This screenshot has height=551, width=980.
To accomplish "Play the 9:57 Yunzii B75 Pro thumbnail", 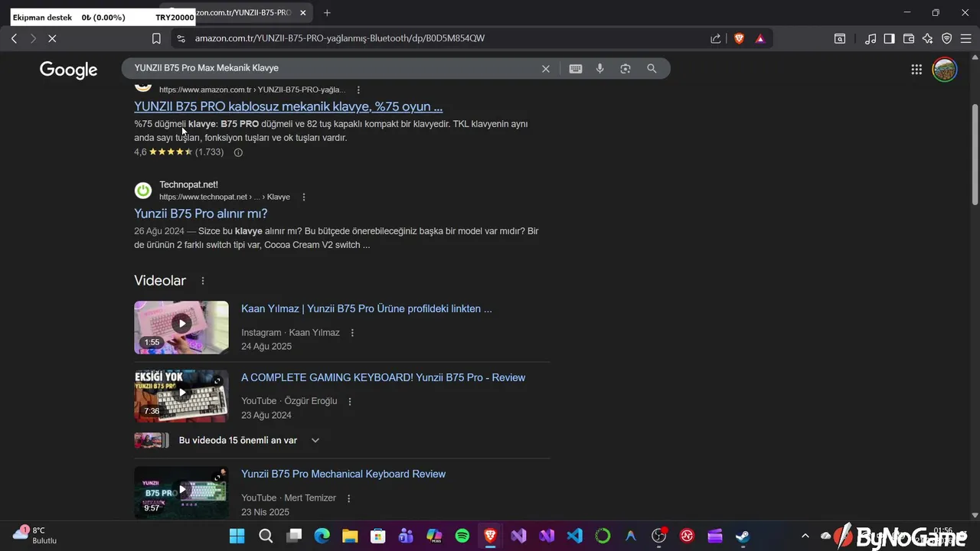I will coord(181,492).
